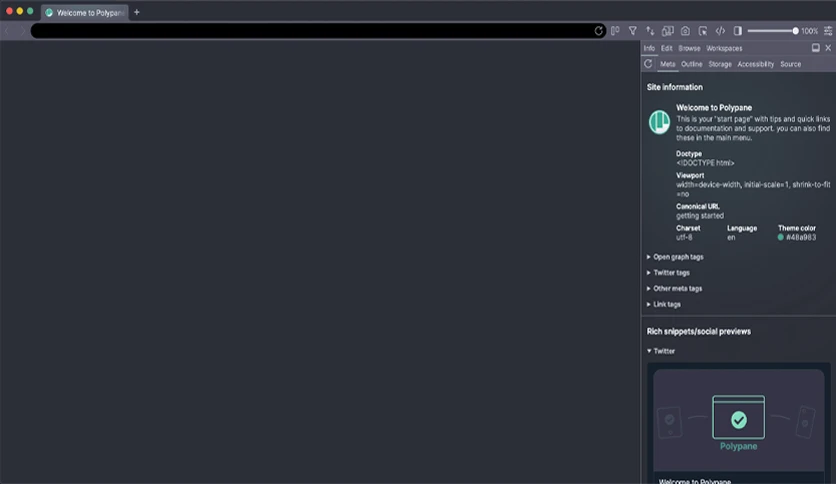This screenshot has width=836, height=484.
Task: Switch to the Info panel tab
Action: 649,48
